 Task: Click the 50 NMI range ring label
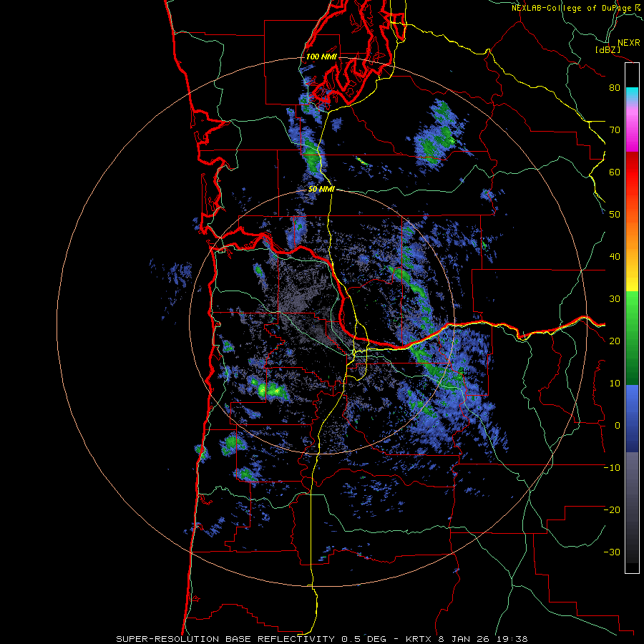tap(321, 190)
